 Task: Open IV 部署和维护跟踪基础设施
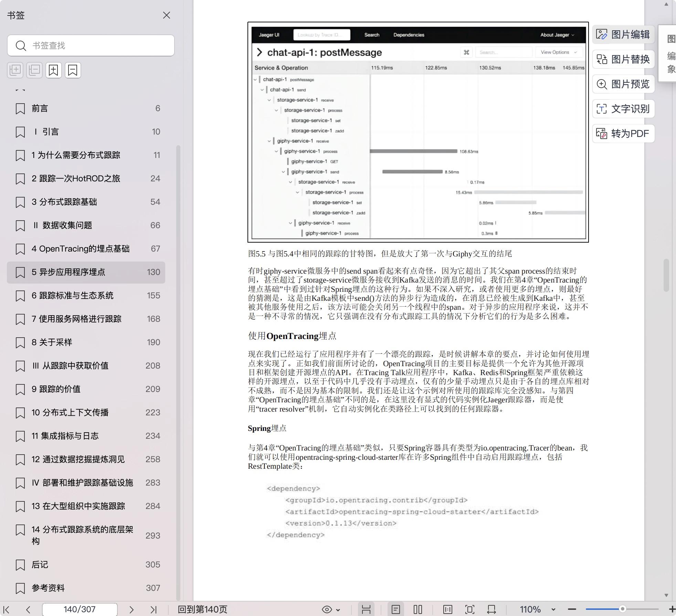click(x=86, y=483)
